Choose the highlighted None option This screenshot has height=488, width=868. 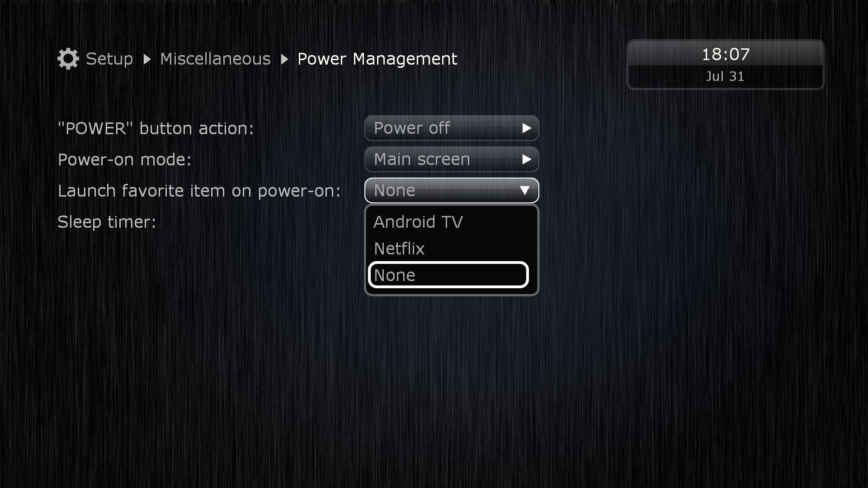[448, 275]
